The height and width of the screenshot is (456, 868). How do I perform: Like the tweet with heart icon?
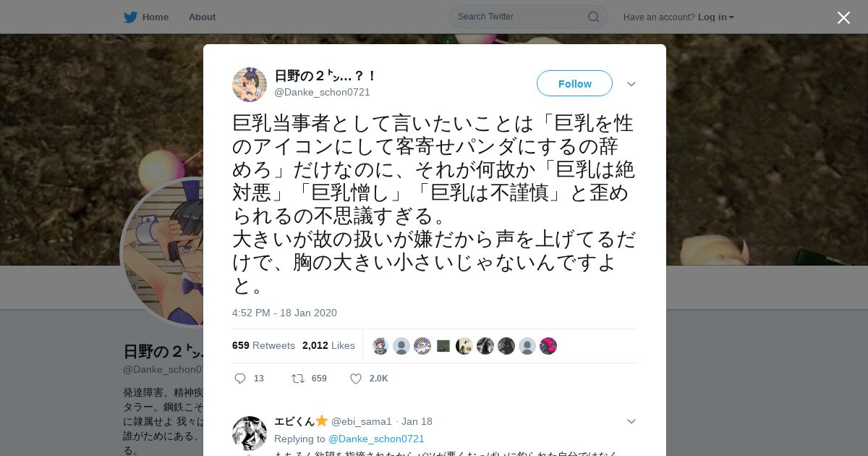click(356, 379)
